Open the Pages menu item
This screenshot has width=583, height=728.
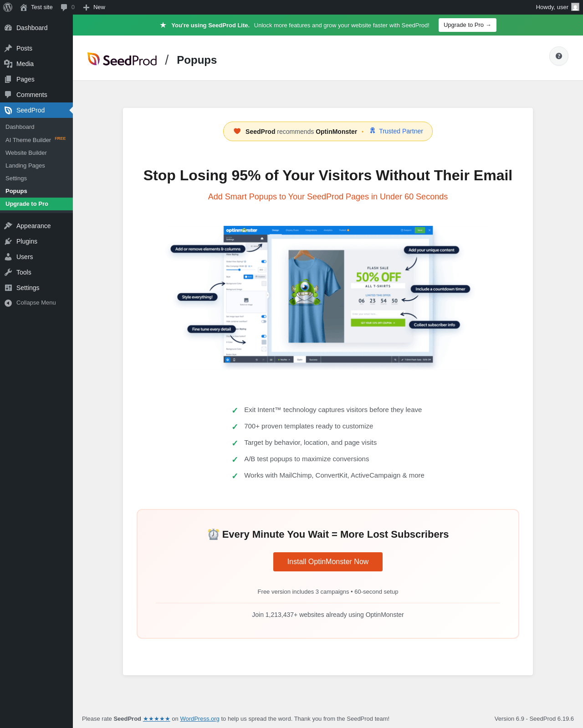click(x=36, y=79)
